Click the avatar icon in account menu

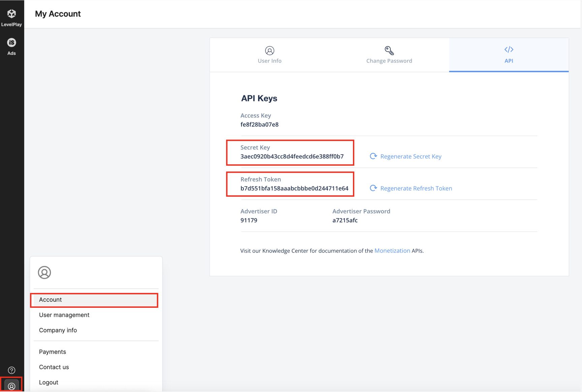(44, 272)
